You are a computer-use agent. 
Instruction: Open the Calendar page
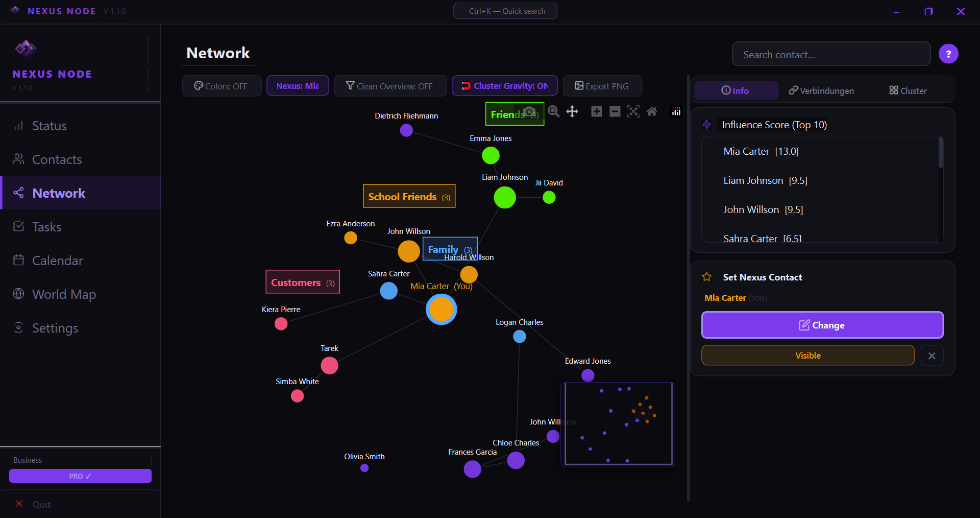pos(80,261)
